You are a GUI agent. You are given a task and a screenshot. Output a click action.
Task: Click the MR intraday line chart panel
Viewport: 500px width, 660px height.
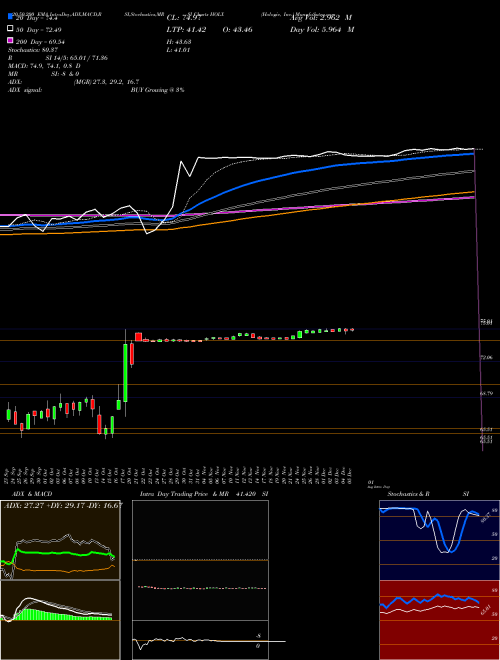(x=200, y=640)
